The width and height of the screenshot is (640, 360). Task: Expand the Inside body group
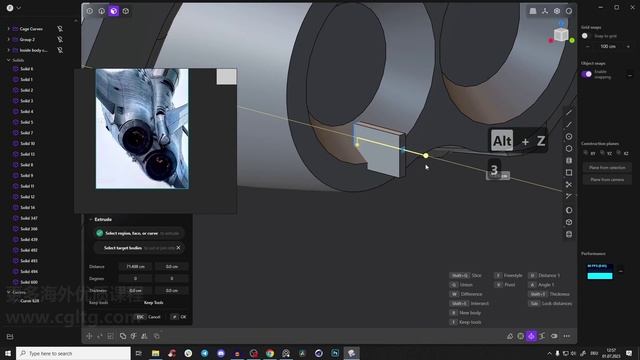pyautogui.click(x=9, y=50)
